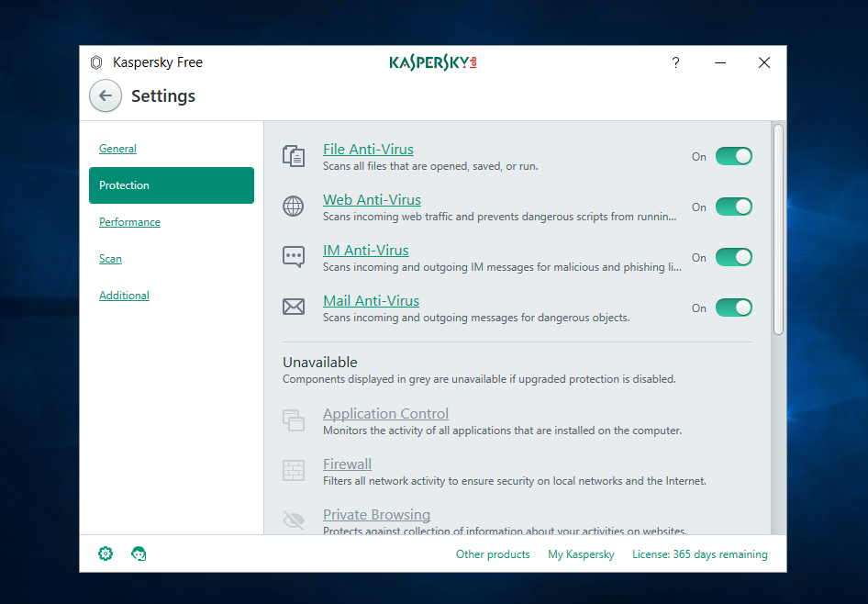The width and height of the screenshot is (868, 604).
Task: Turn off the File Anti-Virus switch
Action: (733, 157)
